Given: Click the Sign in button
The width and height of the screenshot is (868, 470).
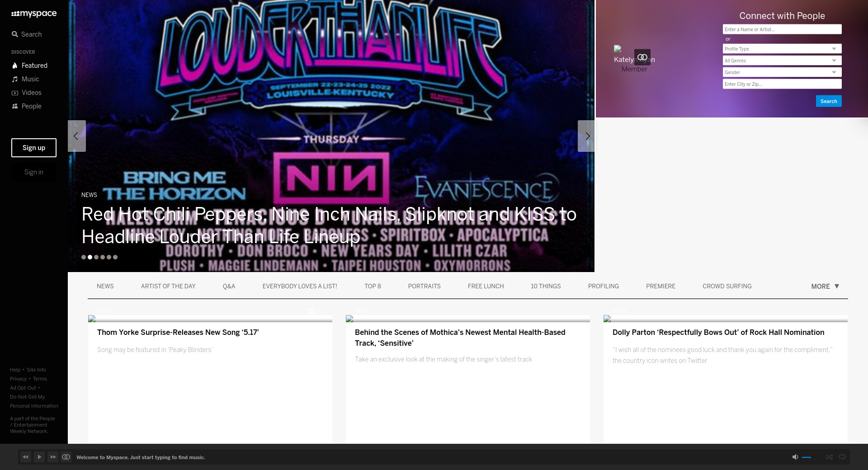Looking at the screenshot, I should 34,172.
